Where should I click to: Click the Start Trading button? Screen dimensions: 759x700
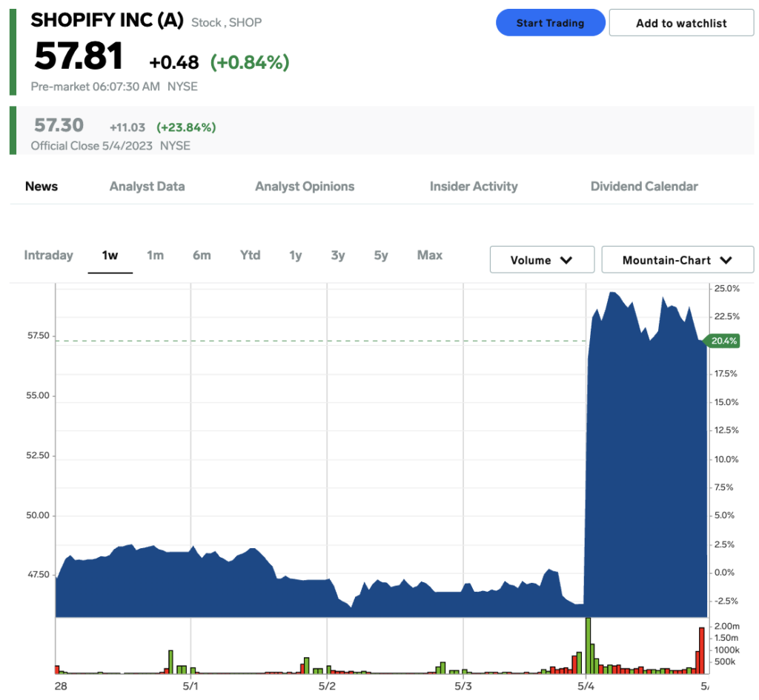(x=551, y=23)
